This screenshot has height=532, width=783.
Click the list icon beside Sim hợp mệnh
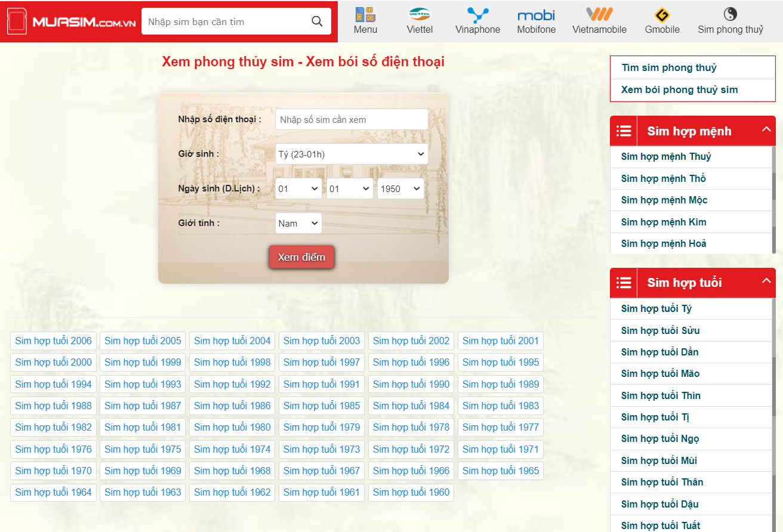pos(624,131)
